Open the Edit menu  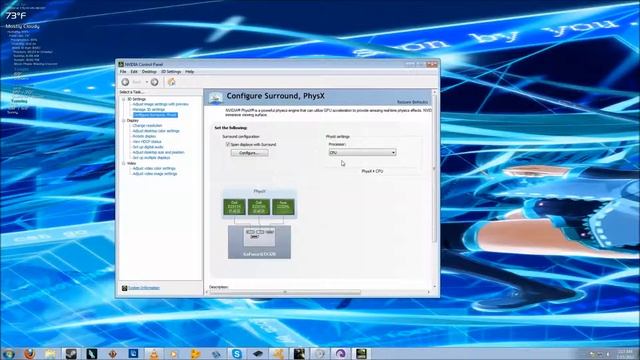click(134, 71)
